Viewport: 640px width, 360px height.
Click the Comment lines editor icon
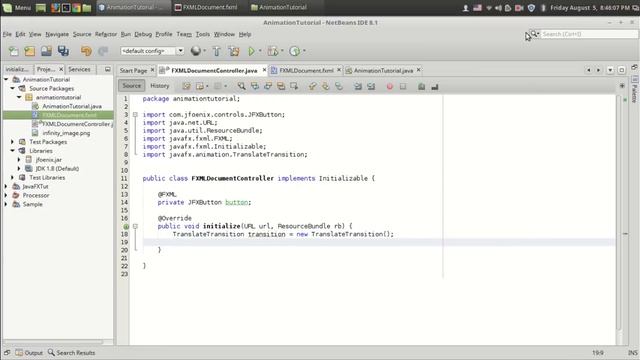(422, 87)
